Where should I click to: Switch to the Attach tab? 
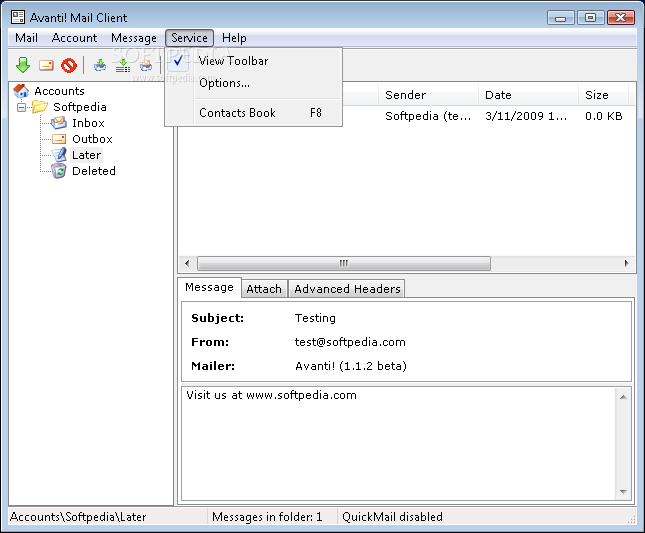pos(264,289)
